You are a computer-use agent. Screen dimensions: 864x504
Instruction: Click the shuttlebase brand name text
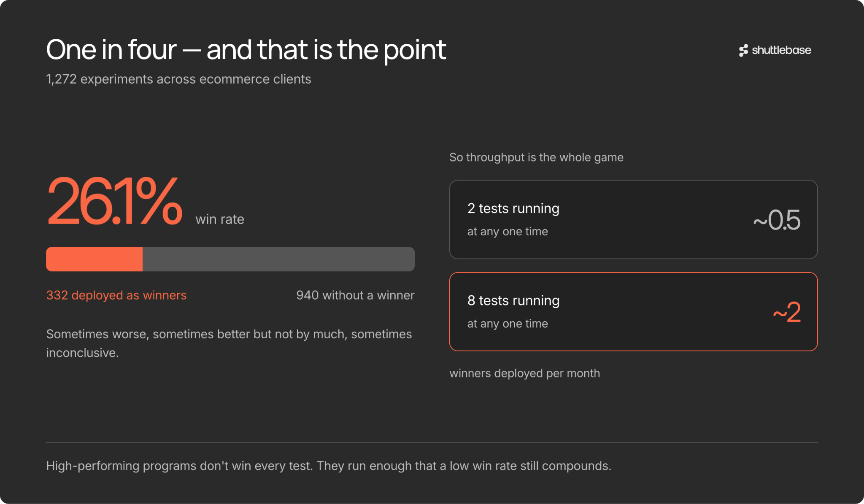[x=781, y=50]
